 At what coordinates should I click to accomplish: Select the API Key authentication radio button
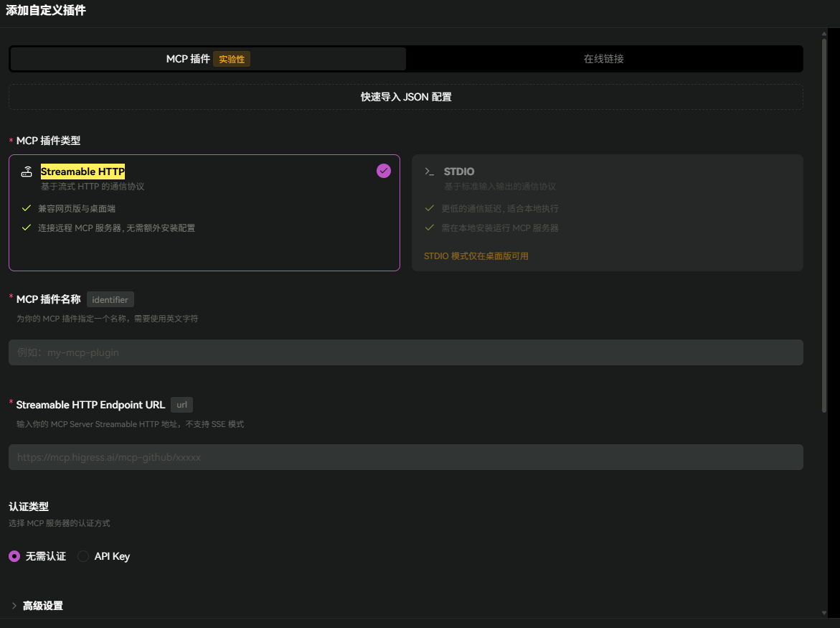click(83, 556)
